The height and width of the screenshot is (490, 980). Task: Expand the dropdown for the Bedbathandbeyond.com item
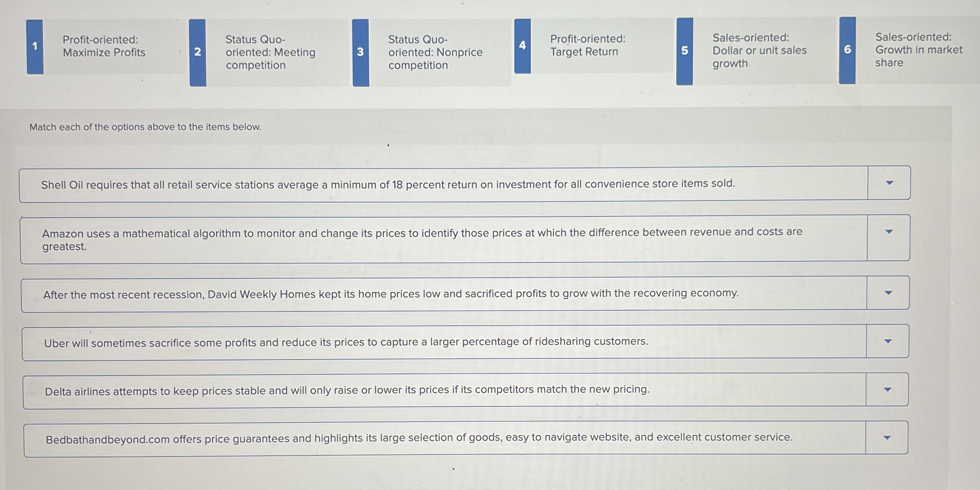tap(889, 437)
